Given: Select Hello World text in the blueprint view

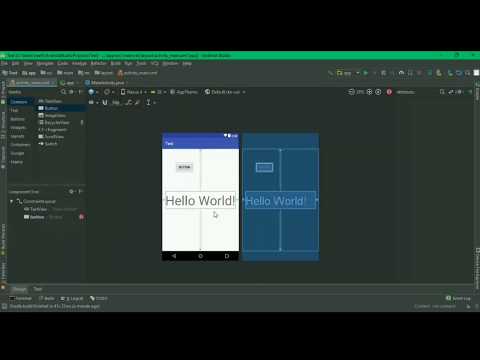Looking at the screenshot, I should [x=280, y=201].
